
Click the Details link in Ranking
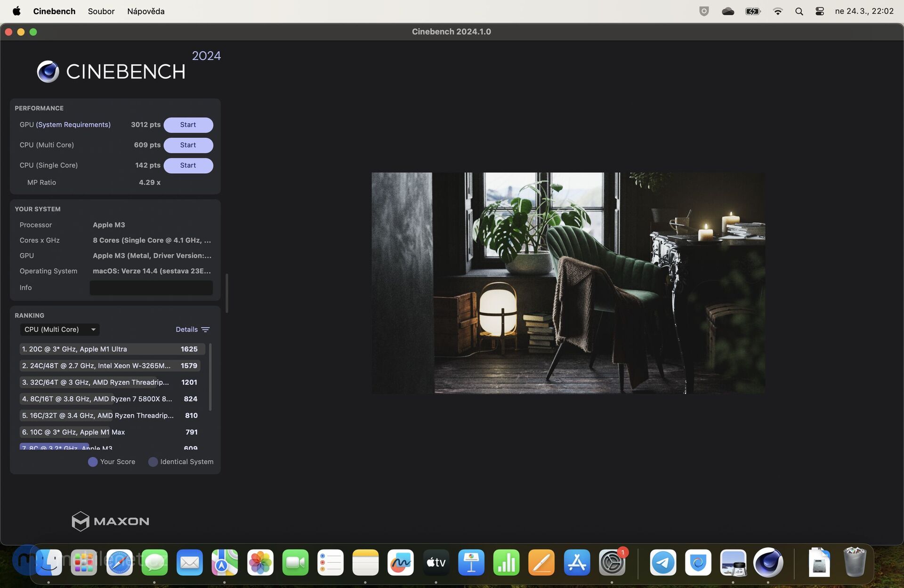pyautogui.click(x=186, y=330)
